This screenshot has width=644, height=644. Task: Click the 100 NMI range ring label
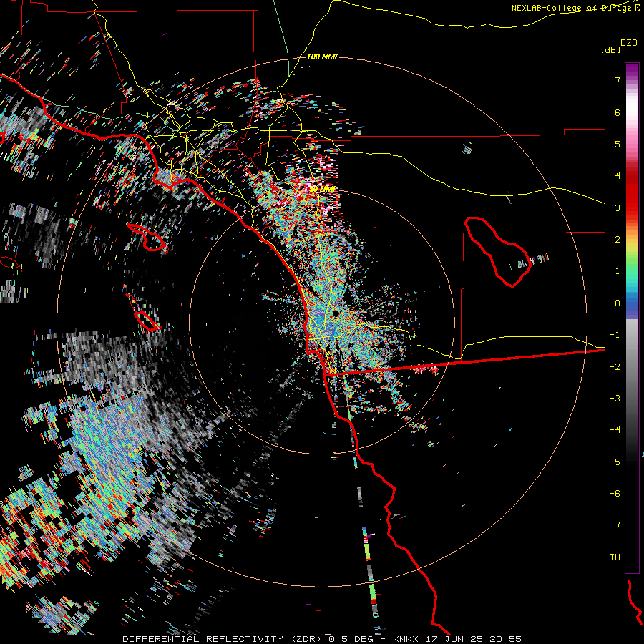323,57
